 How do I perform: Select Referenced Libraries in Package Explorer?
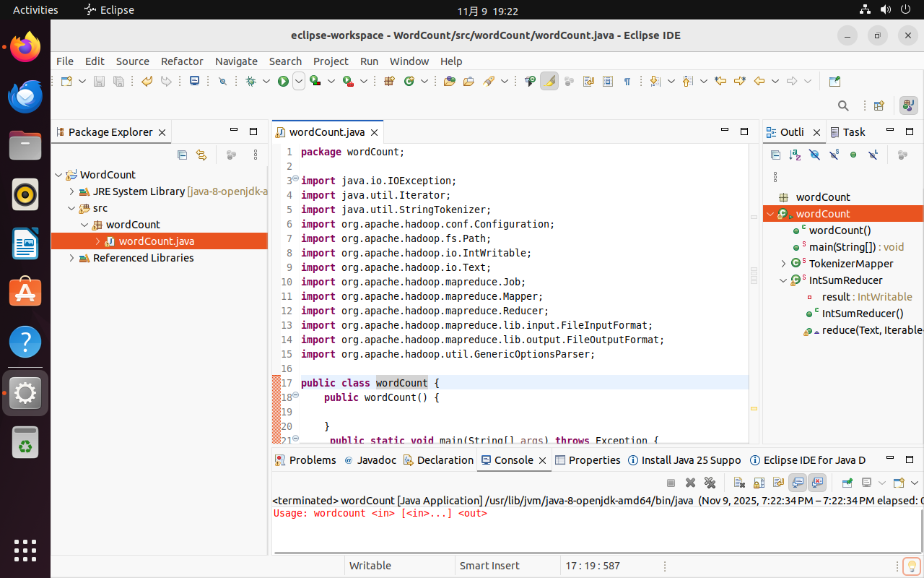point(143,258)
